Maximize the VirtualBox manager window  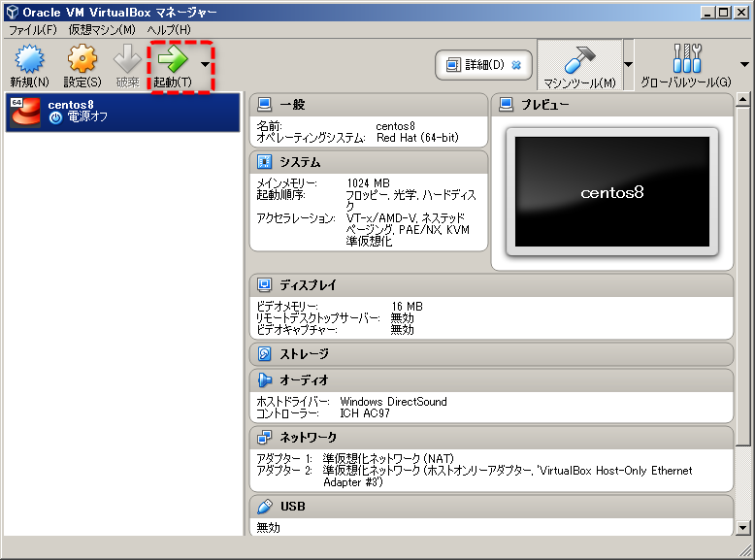click(723, 13)
